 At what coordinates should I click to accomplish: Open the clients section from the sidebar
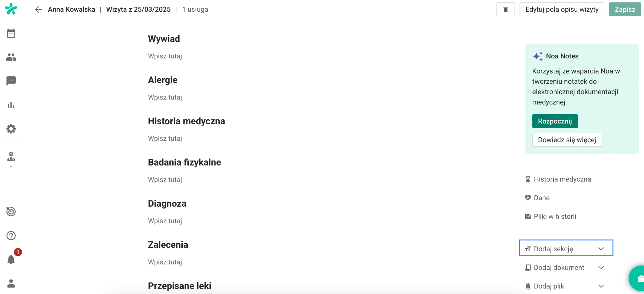click(x=11, y=57)
